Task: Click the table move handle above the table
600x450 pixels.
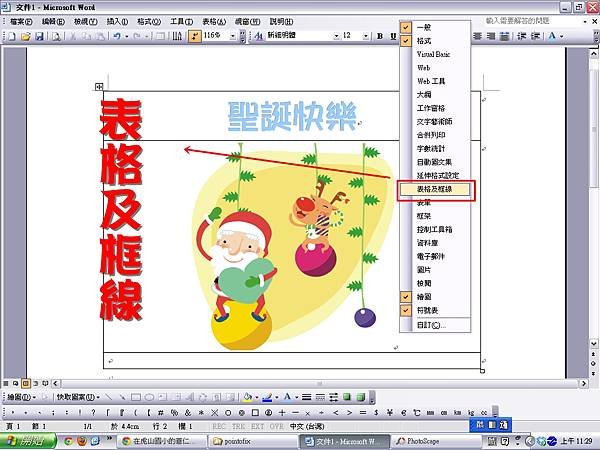Action: tap(99, 87)
